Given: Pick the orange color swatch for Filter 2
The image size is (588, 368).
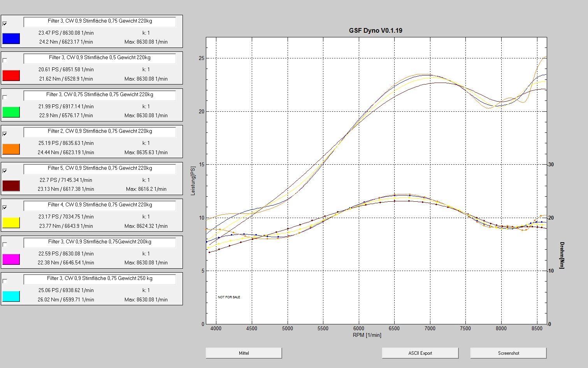Looking at the screenshot, I should 11,149.
